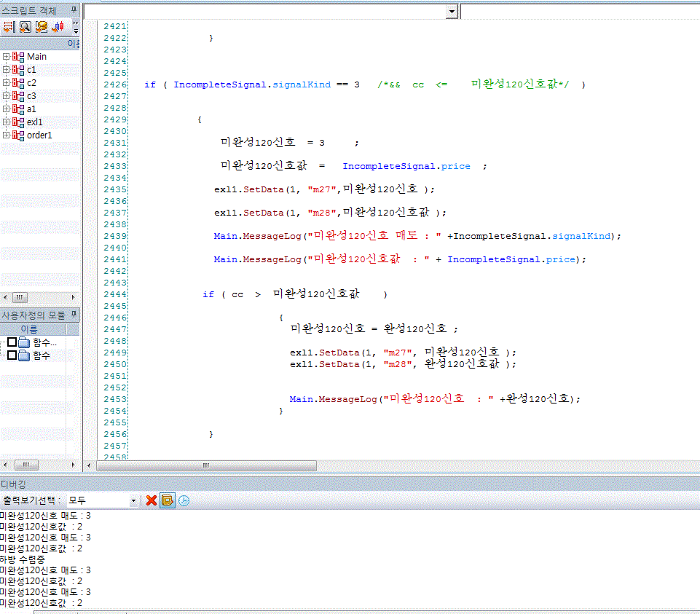The height and width of the screenshot is (614, 700).
Task: Click the candlestick chart icon
Action: click(x=58, y=27)
